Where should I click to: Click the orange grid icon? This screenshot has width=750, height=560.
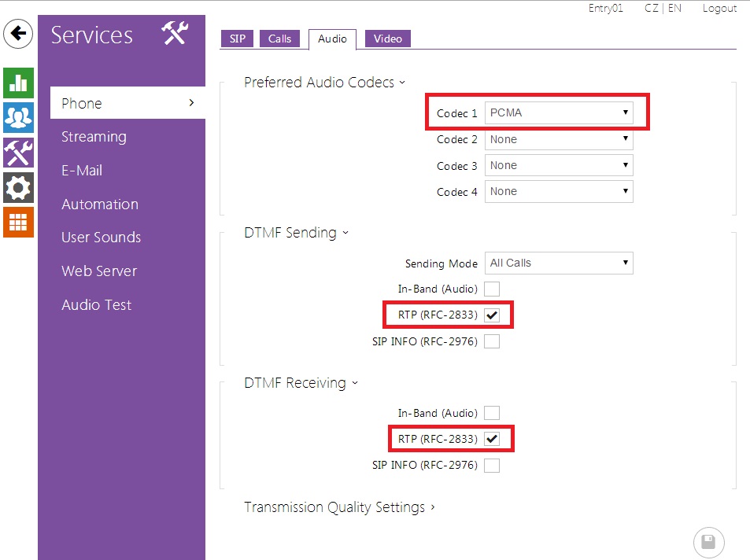[18, 222]
